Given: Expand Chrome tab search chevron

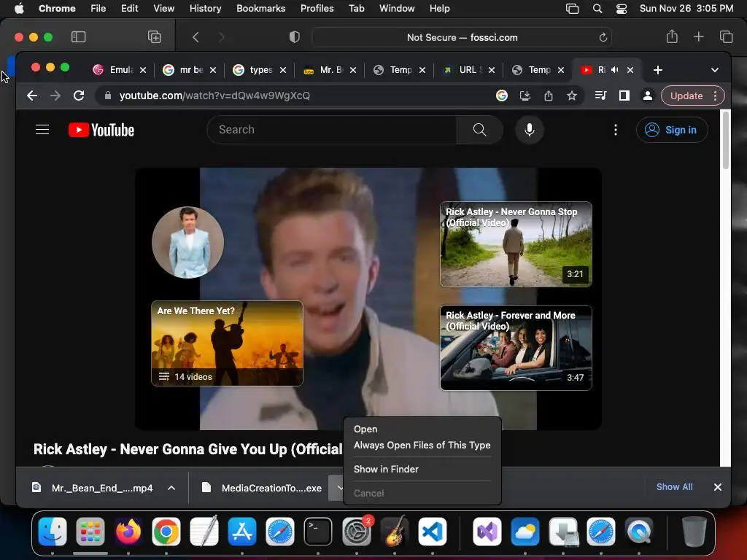Looking at the screenshot, I should 715,70.
